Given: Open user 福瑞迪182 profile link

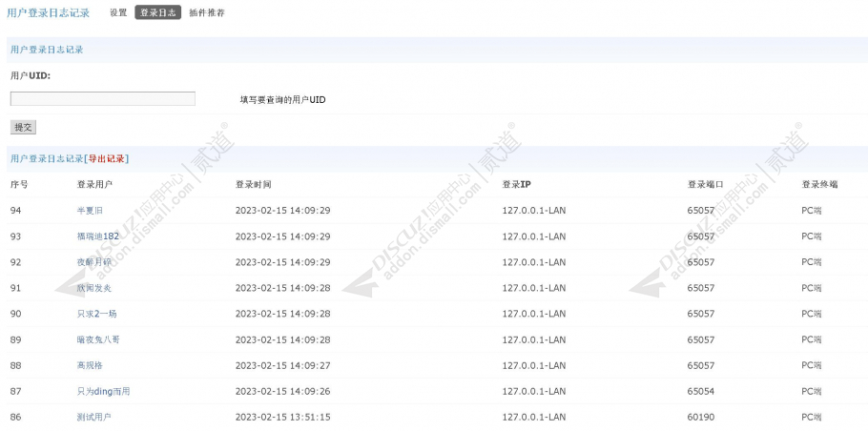Looking at the screenshot, I should (98, 236).
